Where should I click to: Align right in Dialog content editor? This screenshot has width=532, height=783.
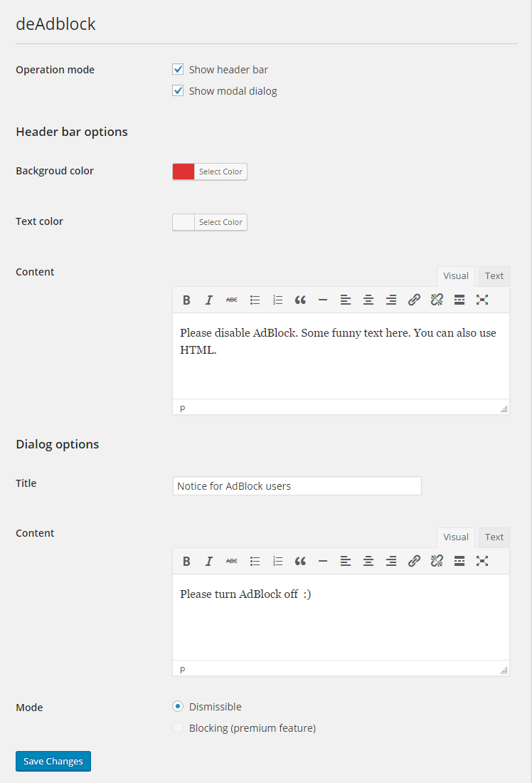[x=391, y=562]
